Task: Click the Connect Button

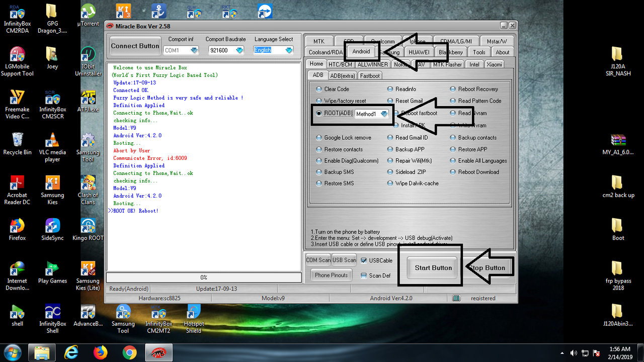Action: [x=135, y=46]
